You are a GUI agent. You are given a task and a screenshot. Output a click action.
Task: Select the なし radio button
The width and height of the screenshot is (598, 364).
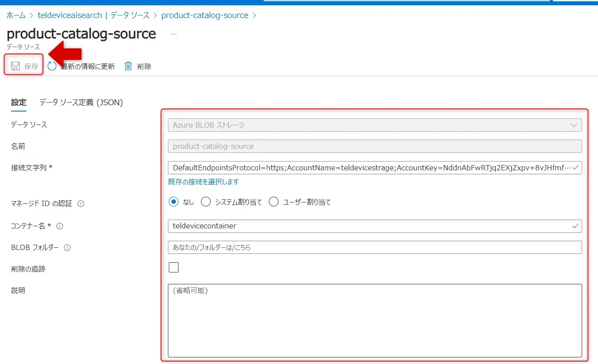coord(174,202)
